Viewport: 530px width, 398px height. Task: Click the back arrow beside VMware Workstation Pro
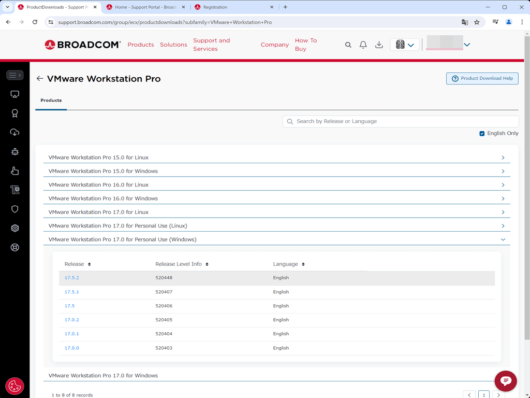tap(40, 78)
